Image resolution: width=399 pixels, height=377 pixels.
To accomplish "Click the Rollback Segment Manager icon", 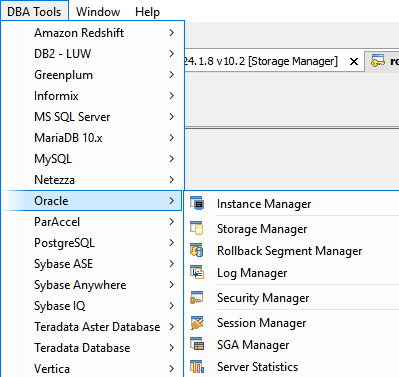I will pyautogui.click(x=197, y=250).
